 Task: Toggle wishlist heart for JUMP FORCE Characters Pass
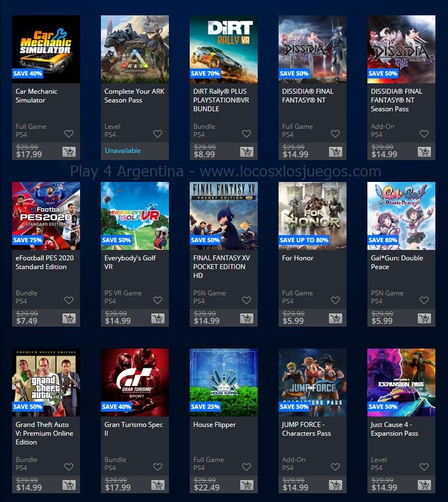pyautogui.click(x=335, y=466)
